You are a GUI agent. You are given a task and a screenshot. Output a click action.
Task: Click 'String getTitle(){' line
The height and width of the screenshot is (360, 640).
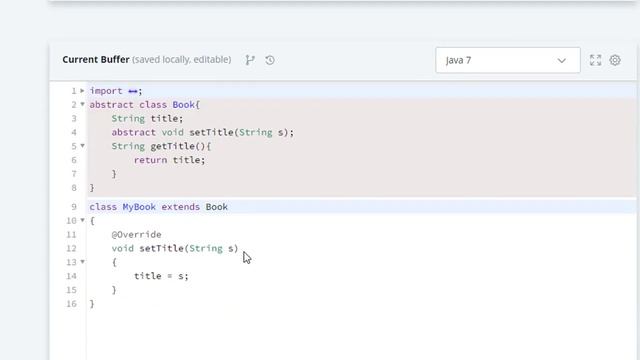(161, 146)
